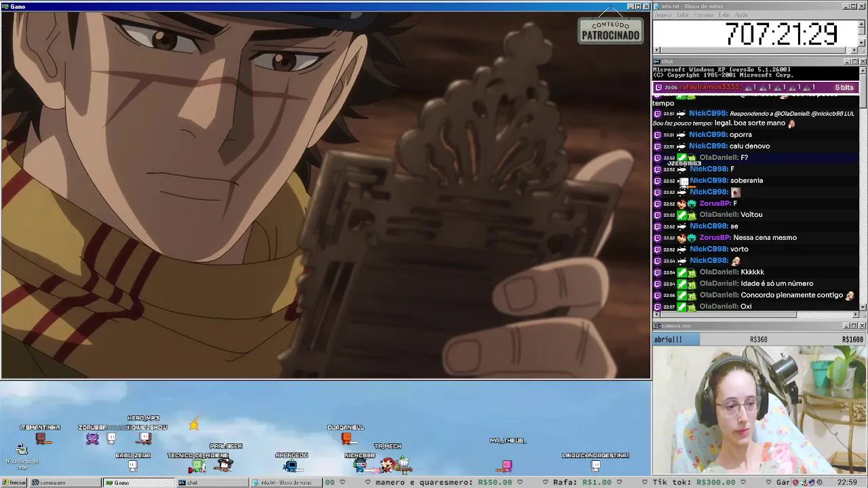Viewport: 868px width, 488px height.
Task: Click the emote in NickCB98's 'boa sorte mano' message
Action: [791, 123]
